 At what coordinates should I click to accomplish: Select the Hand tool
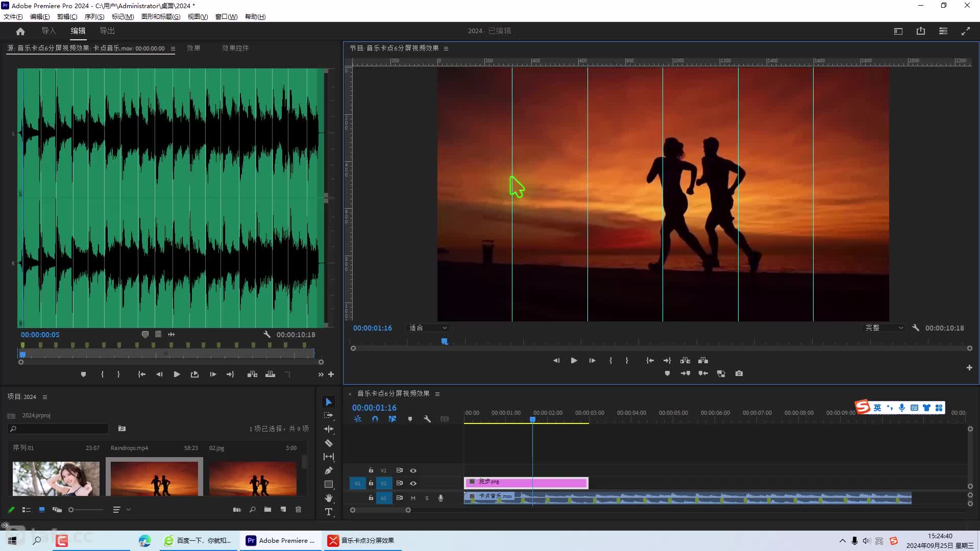(x=329, y=498)
